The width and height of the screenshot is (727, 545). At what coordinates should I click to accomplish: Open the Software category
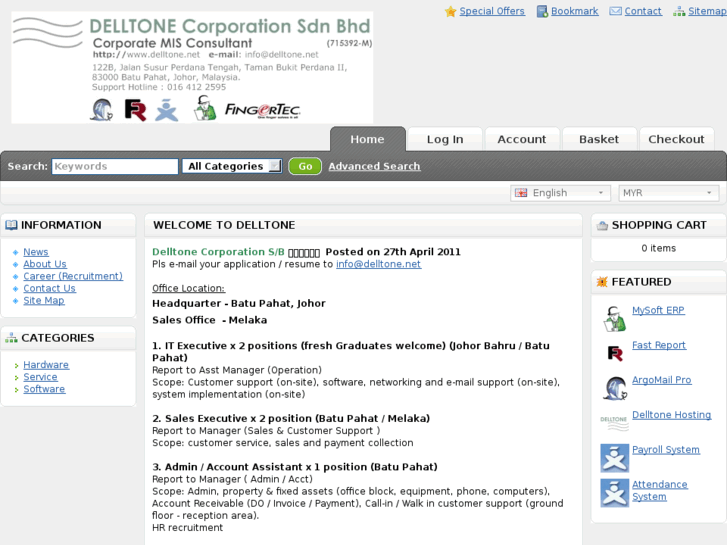[44, 389]
